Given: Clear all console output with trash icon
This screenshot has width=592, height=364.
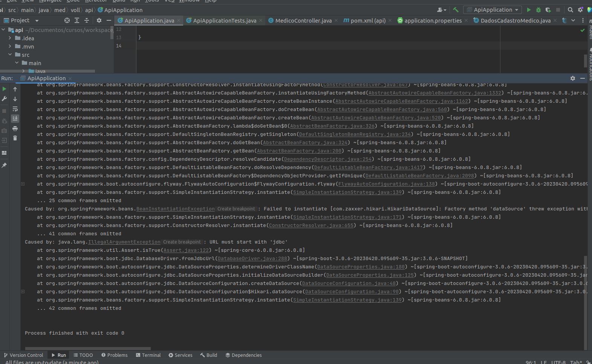Looking at the screenshot, I should click(15, 138).
